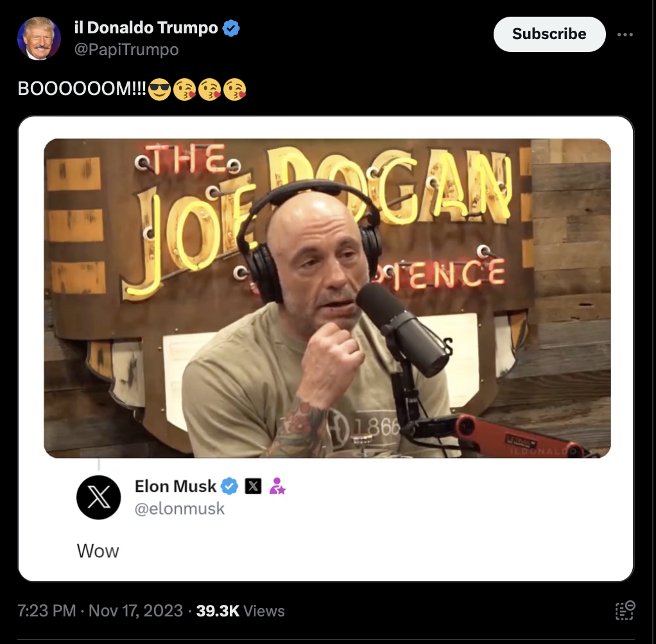Screen dimensions: 656x644
Task: Open il Donaldo Trumpo profile avatar
Action: [x=39, y=38]
